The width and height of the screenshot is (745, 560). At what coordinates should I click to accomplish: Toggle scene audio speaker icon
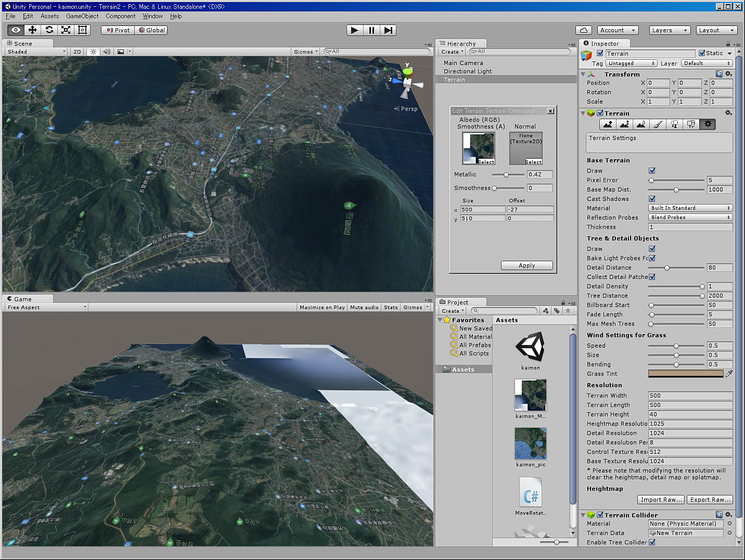tap(107, 52)
